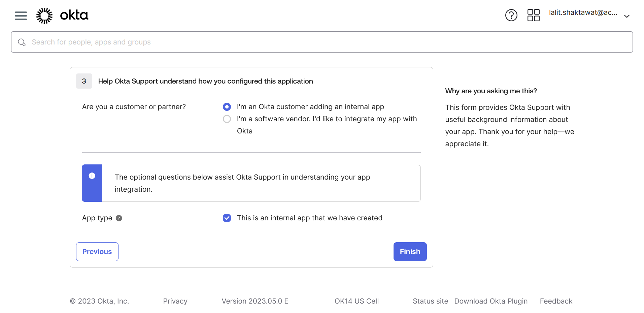Viewport: 644px width, 313px height.
Task: Click the search magnifier icon
Action: tap(22, 42)
